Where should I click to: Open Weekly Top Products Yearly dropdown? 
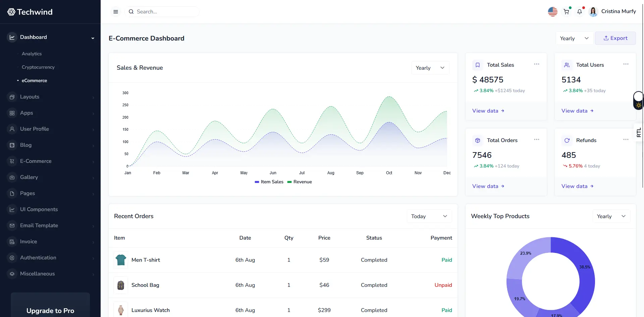click(x=611, y=216)
